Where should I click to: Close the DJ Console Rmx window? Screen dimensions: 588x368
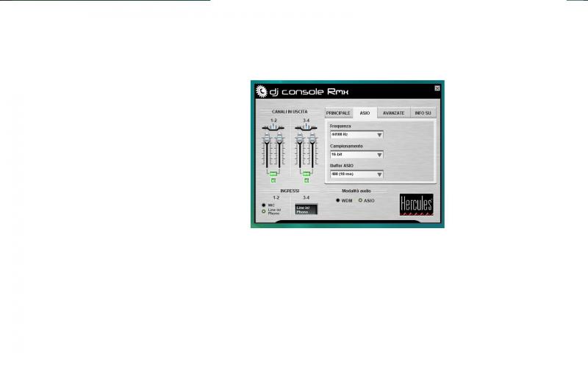[x=437, y=88]
